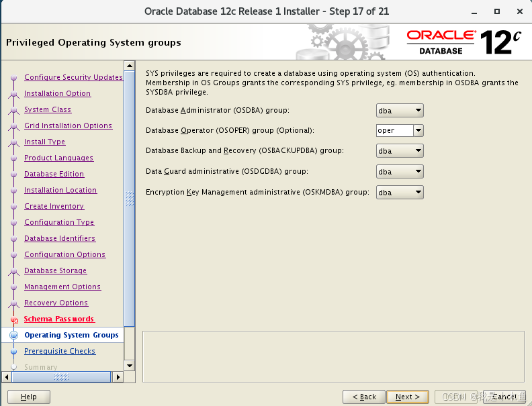Open the Prerequisite Checks step

click(60, 351)
